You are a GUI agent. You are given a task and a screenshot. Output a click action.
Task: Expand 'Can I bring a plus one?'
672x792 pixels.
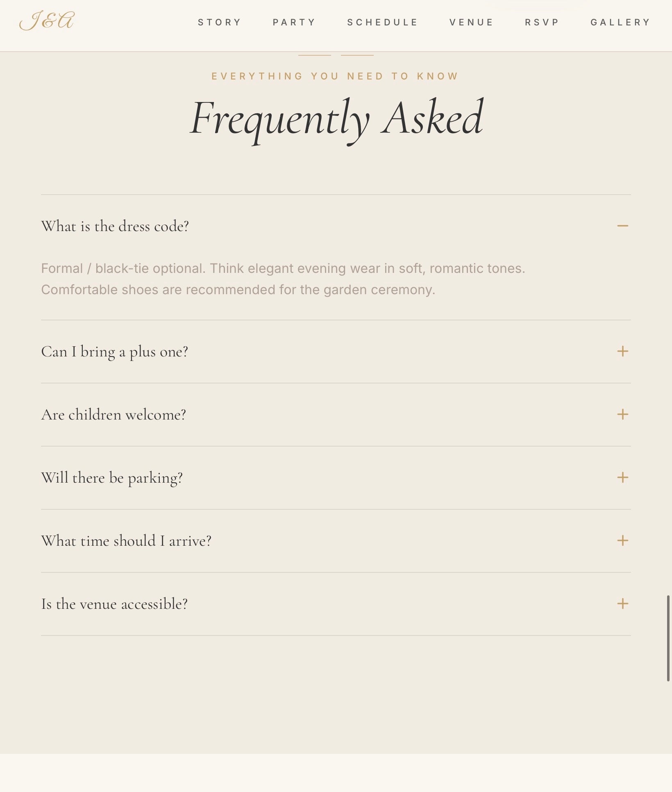coord(336,352)
